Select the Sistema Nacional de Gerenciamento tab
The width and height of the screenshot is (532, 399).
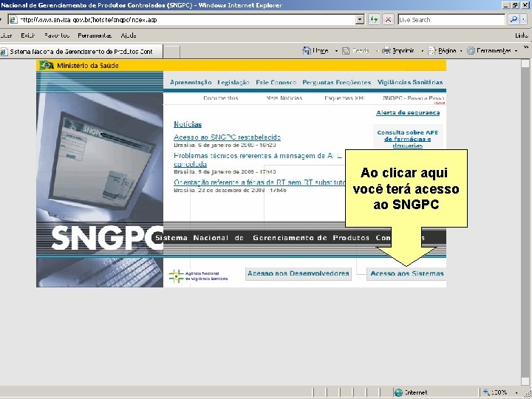point(81,52)
